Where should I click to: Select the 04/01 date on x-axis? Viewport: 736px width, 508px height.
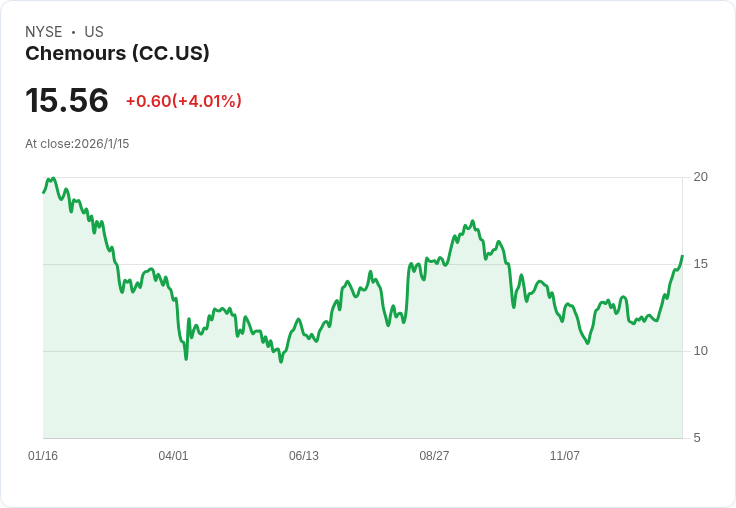coord(173,455)
